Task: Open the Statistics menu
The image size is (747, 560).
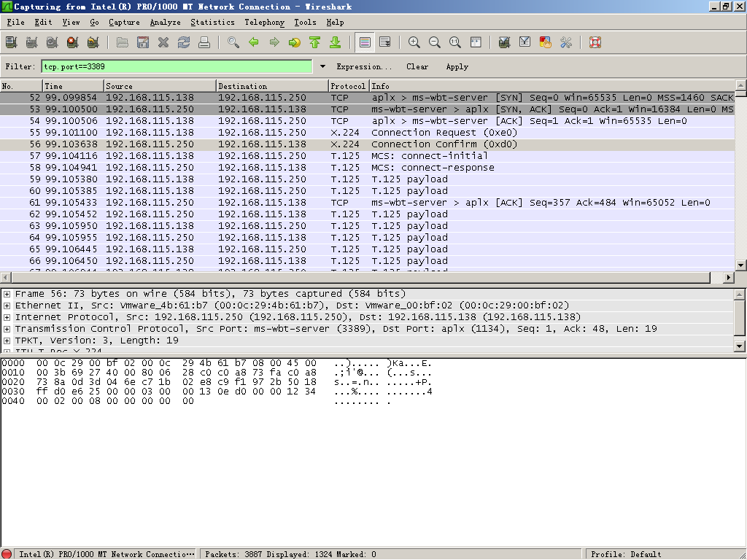Action: click(x=212, y=23)
